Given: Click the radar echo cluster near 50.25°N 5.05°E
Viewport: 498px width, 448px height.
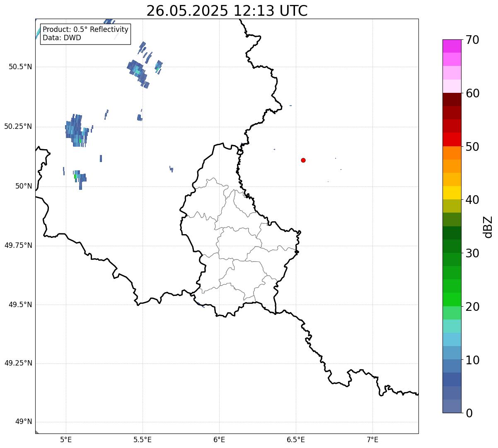Looking at the screenshot, I should point(77,130).
